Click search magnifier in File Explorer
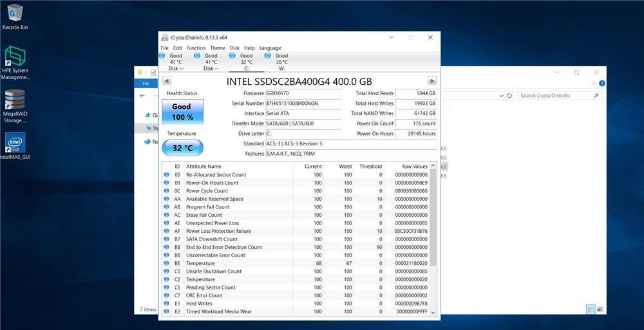 596,96
